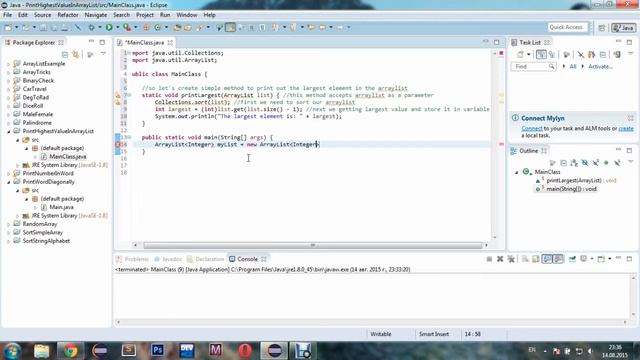Screen dimensions: 640x360
Task: Collapse the PrintHighestValueInArrayList project
Action: [x=9, y=131]
